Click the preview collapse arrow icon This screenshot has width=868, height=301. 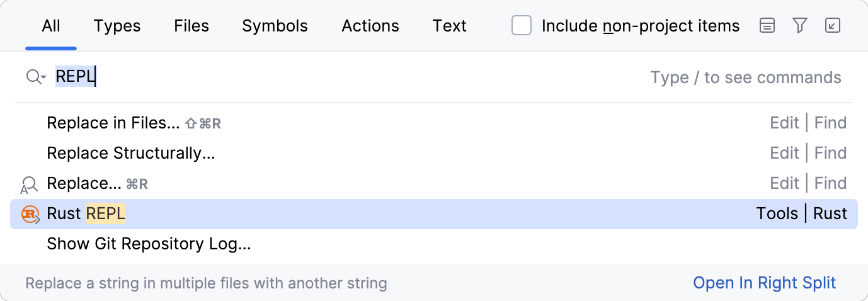[832, 26]
